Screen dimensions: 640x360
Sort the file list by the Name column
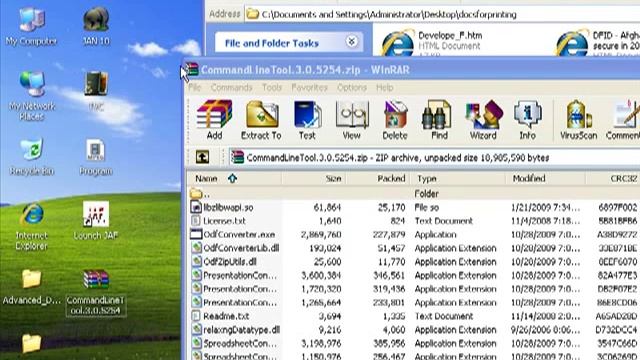[234, 178]
